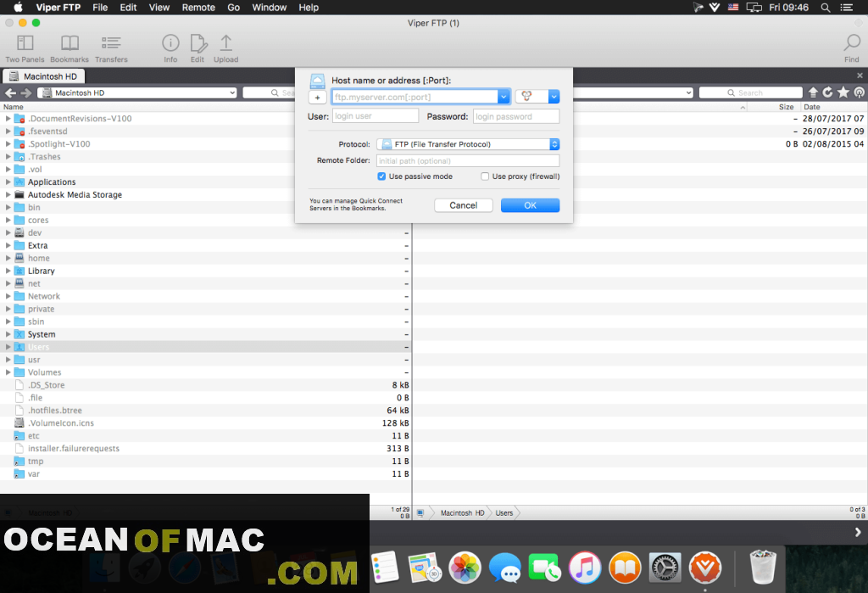The image size is (868, 593).
Task: Expand the System folder
Action: pyautogui.click(x=8, y=334)
